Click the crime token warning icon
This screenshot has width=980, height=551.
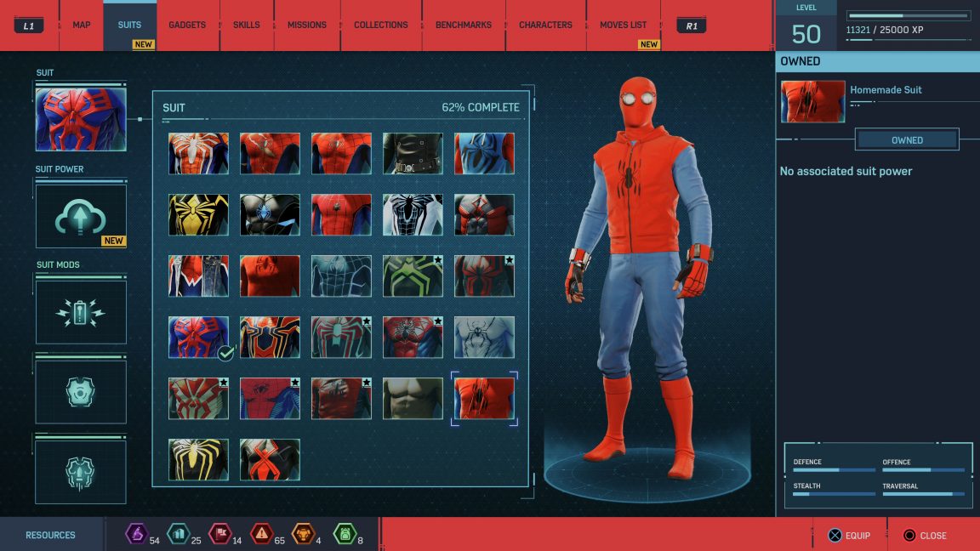pos(261,533)
